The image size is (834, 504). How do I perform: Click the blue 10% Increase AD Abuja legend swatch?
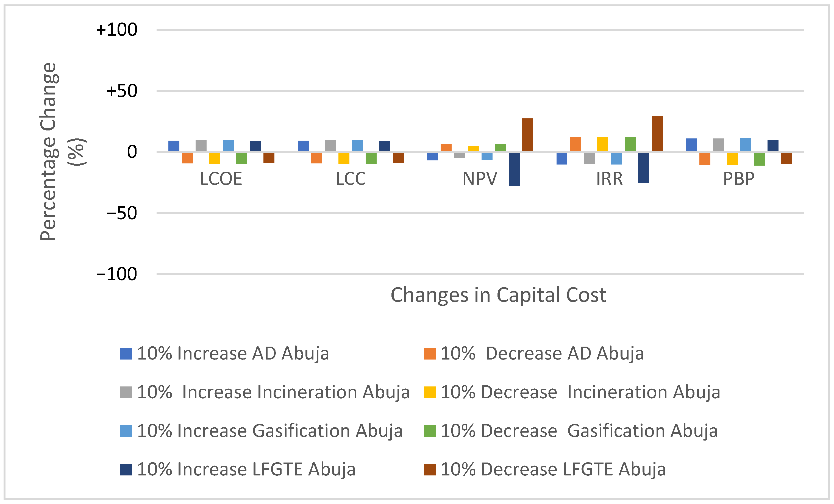(x=126, y=354)
